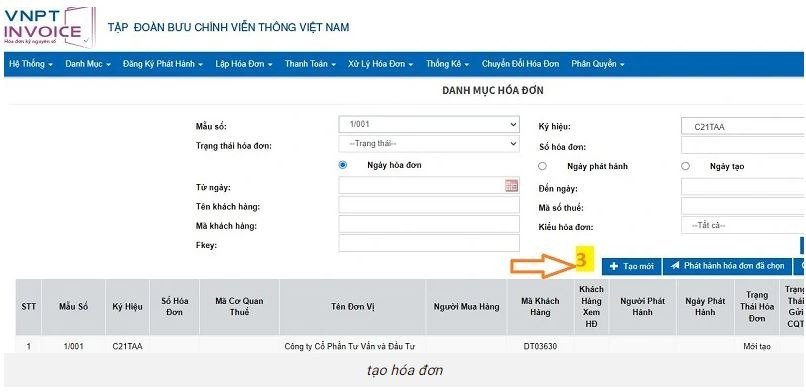Click the Ký hiệu field showing C21TAA
This screenshot has width=806, height=392.
(743, 126)
